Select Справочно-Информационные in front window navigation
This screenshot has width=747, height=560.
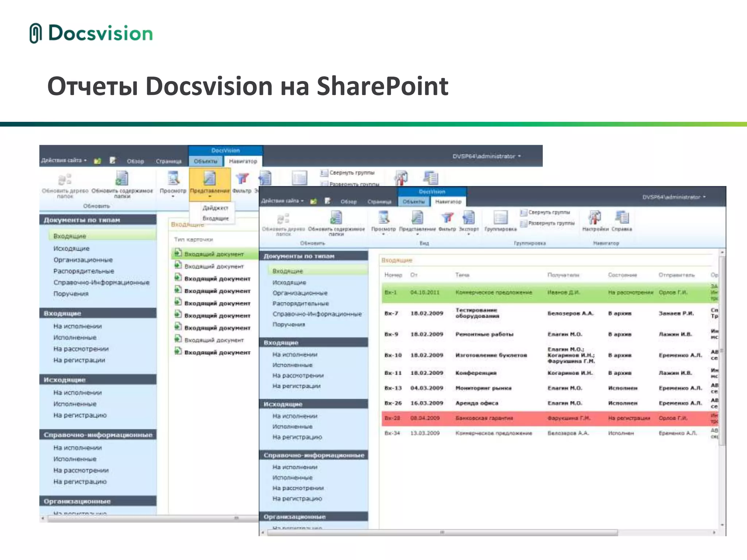pyautogui.click(x=317, y=314)
